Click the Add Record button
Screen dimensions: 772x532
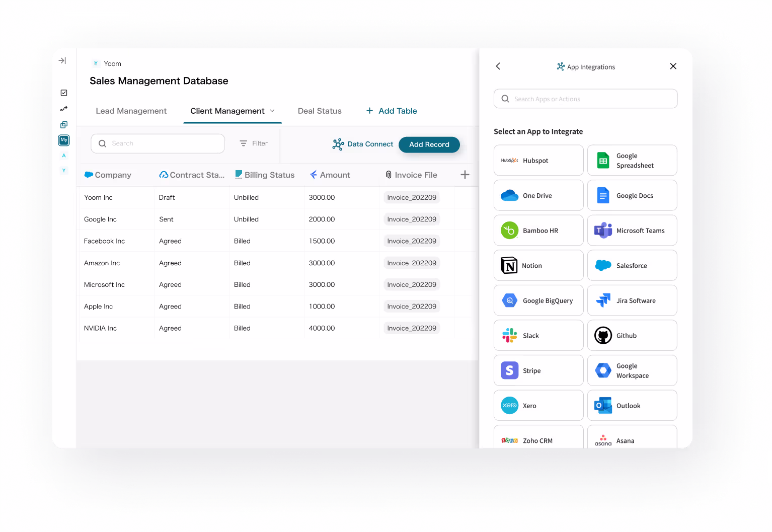pos(429,144)
